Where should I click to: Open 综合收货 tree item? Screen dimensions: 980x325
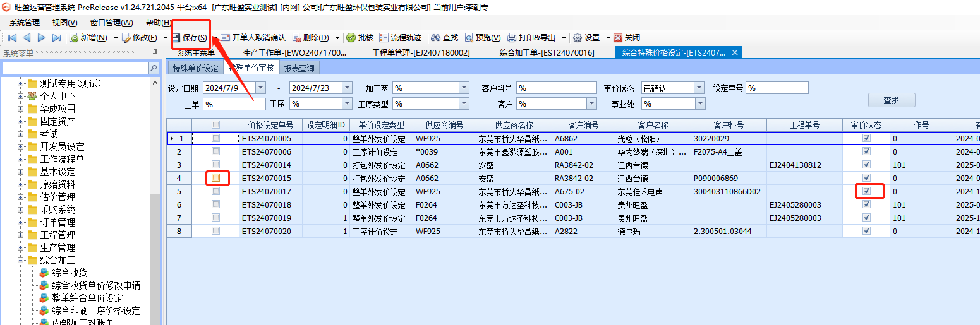coord(70,273)
